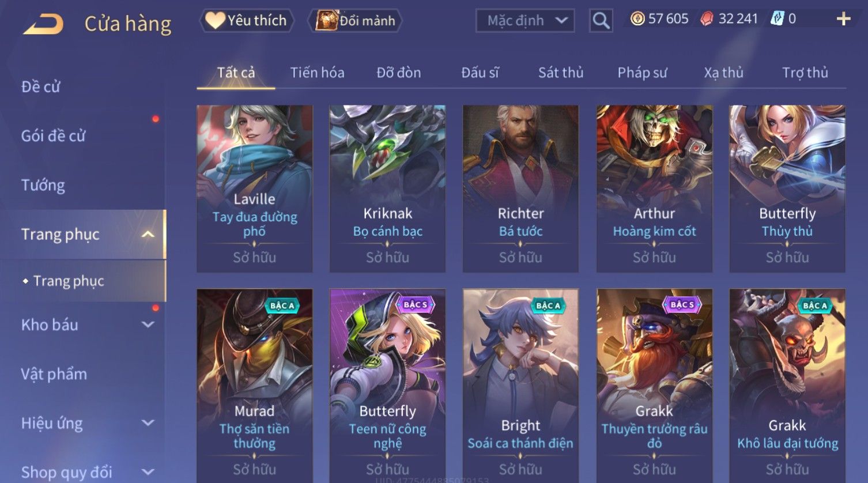Collapse the Trang phục sidebar section
This screenshot has width=868, height=483.
(148, 234)
